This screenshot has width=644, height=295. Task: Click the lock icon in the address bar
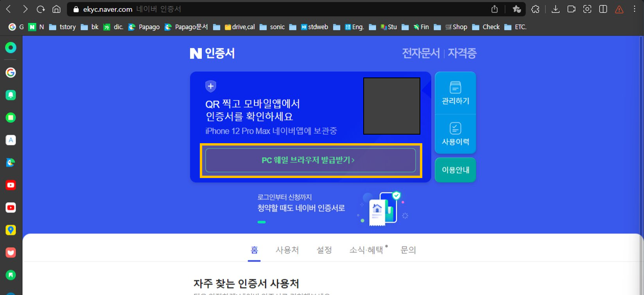(x=76, y=9)
